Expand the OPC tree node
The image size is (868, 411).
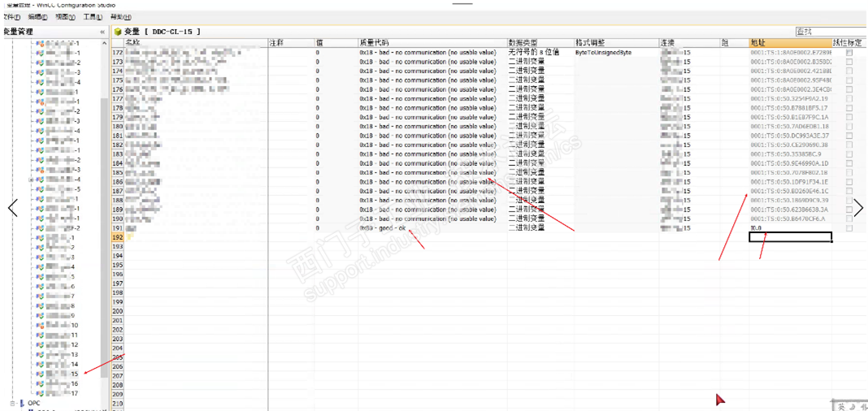pyautogui.click(x=13, y=403)
